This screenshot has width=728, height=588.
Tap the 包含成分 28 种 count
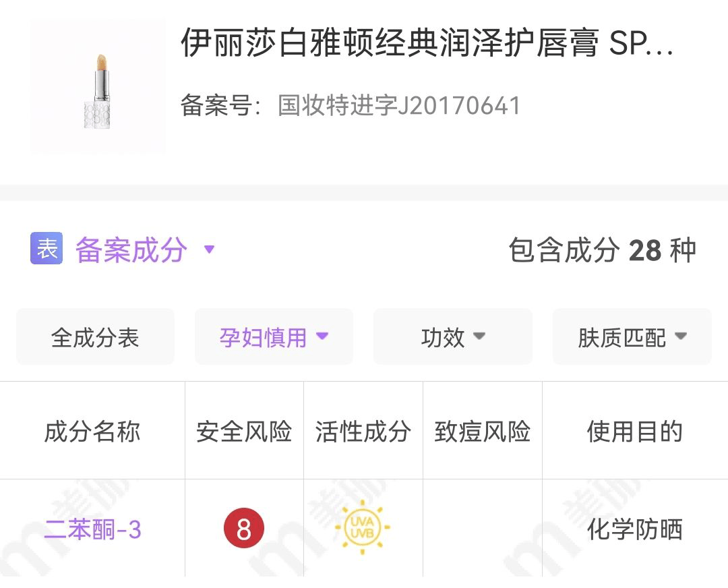(602, 250)
